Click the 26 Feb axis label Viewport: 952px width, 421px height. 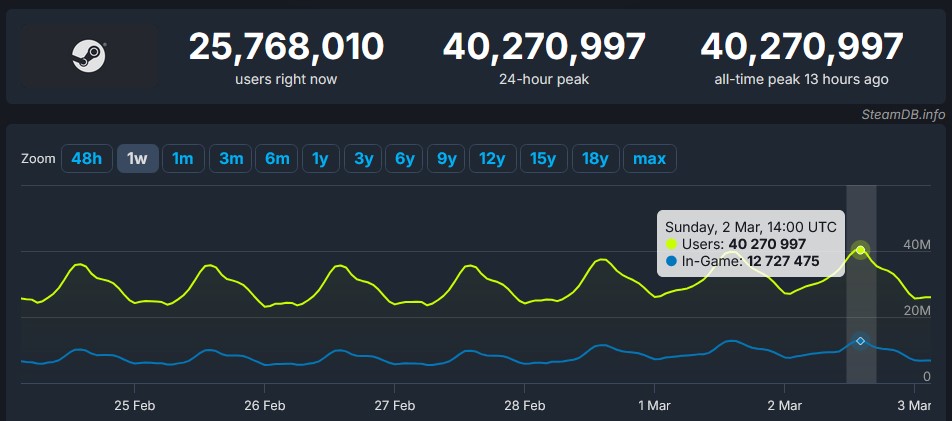pyautogui.click(x=264, y=405)
